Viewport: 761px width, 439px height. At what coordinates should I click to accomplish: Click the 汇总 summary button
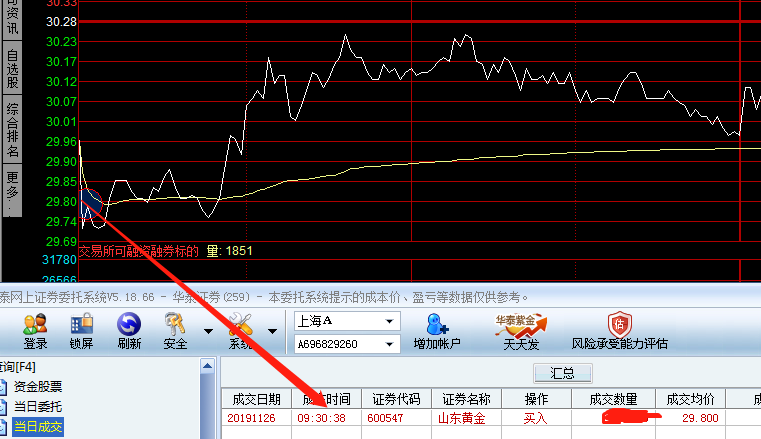[562, 373]
